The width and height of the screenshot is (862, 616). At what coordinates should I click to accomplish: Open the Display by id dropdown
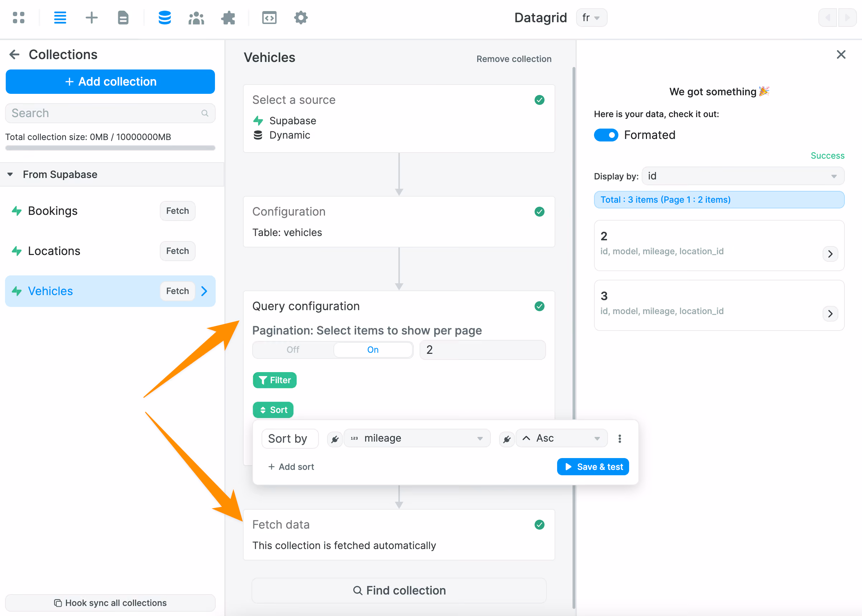click(x=743, y=176)
